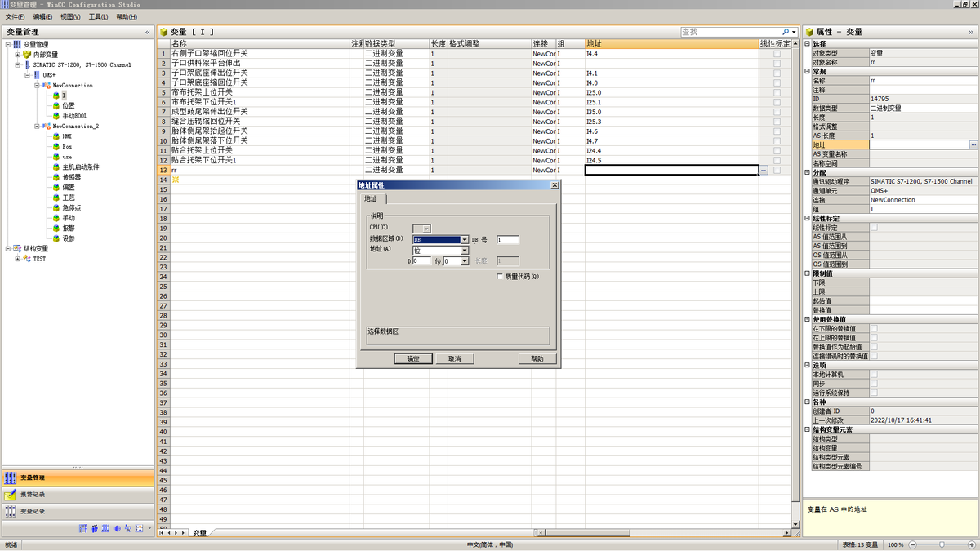This screenshot has width=980, height=551.
Task: Click the speaker horn icon in bottom strip
Action: (118, 529)
